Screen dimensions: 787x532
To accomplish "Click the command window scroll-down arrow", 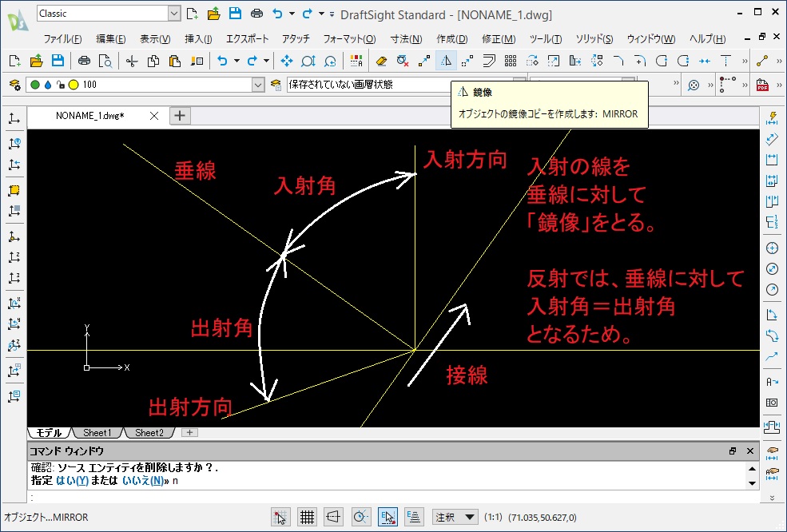I will click(x=752, y=483).
